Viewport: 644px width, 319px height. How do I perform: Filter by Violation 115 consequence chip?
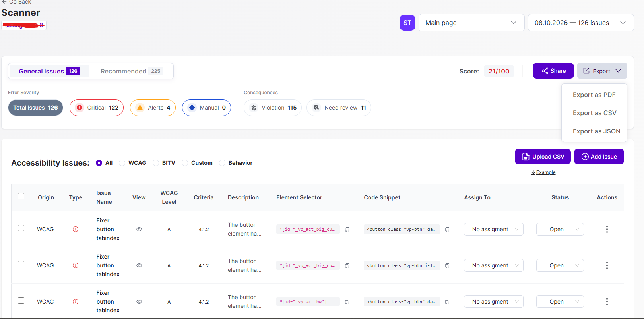pos(273,108)
